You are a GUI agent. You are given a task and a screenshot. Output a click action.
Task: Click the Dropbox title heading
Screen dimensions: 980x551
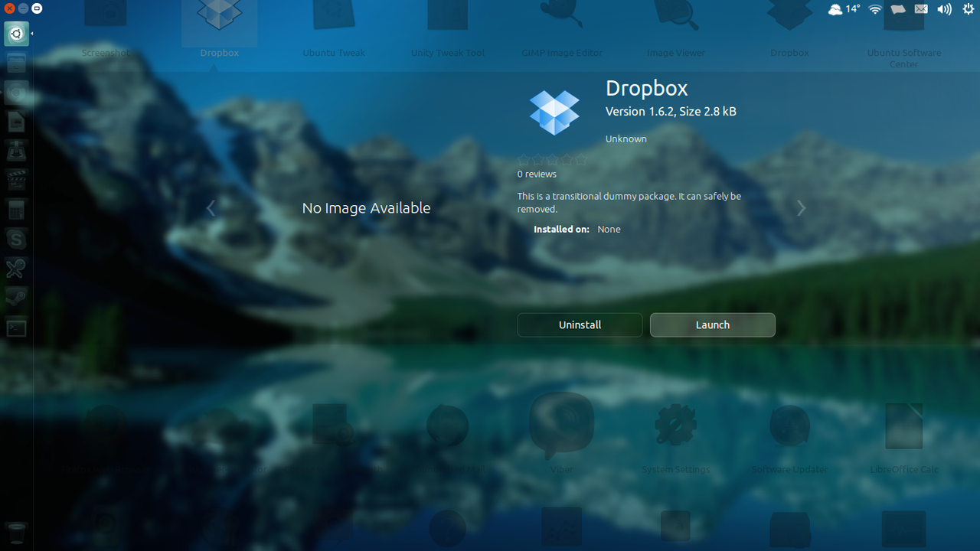coord(647,88)
